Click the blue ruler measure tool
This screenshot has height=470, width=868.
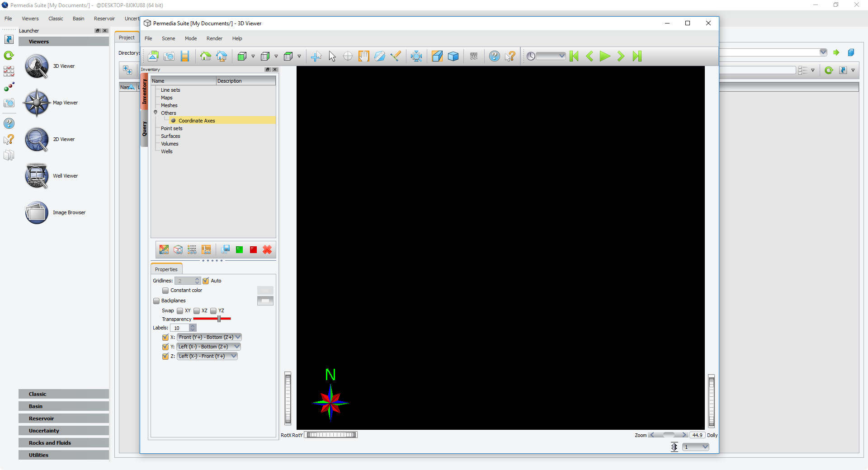coord(380,56)
